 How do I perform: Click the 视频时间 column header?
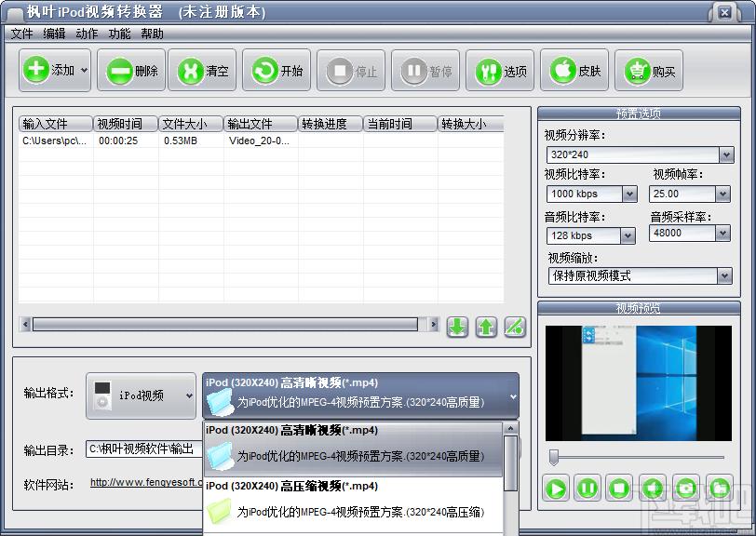click(126, 124)
